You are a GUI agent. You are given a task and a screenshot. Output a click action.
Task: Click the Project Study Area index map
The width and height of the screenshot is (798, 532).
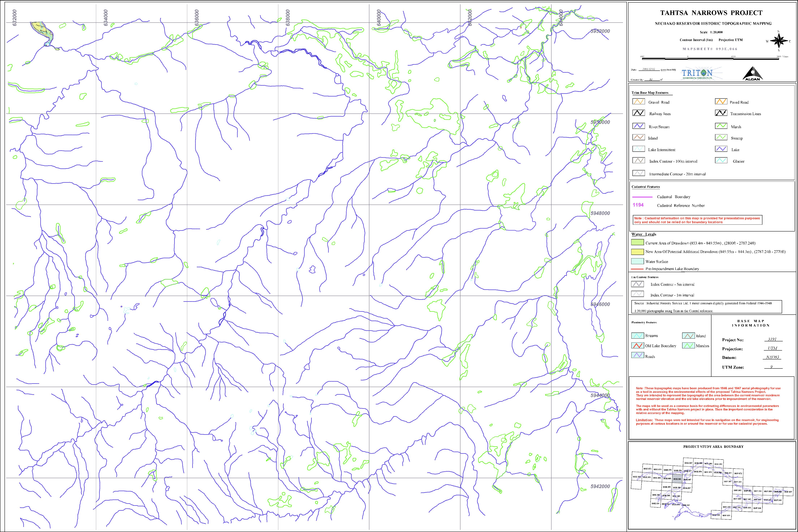click(x=713, y=489)
